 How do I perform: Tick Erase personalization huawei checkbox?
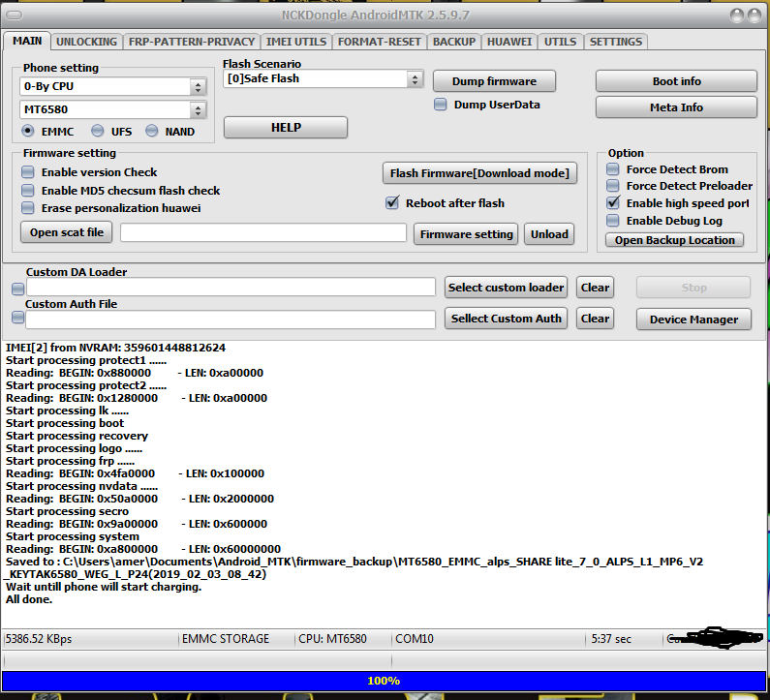(28, 208)
